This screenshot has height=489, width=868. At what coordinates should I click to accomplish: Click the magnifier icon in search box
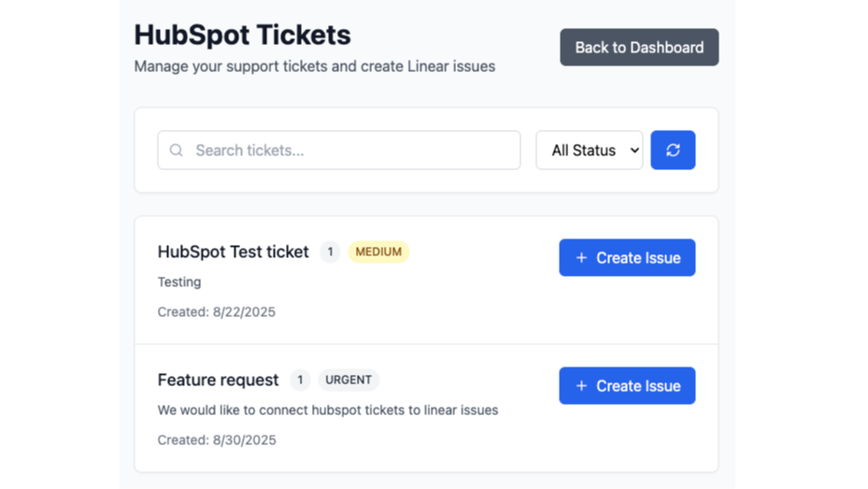pyautogui.click(x=176, y=151)
